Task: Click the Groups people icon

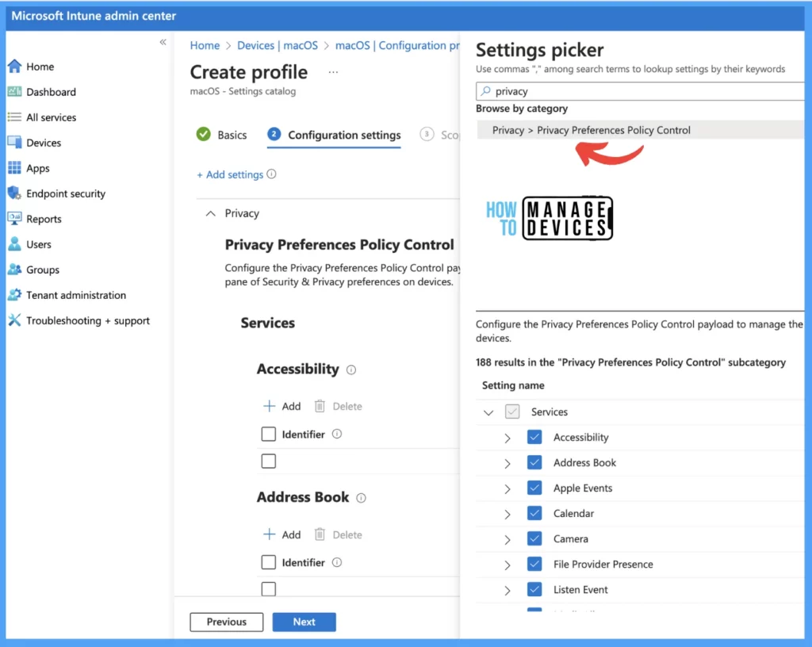Action: (x=14, y=269)
